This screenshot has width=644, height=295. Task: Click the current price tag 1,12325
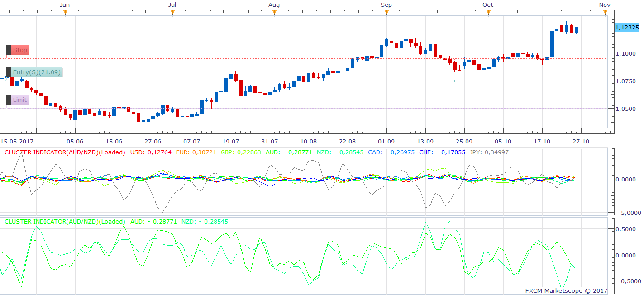click(x=627, y=28)
